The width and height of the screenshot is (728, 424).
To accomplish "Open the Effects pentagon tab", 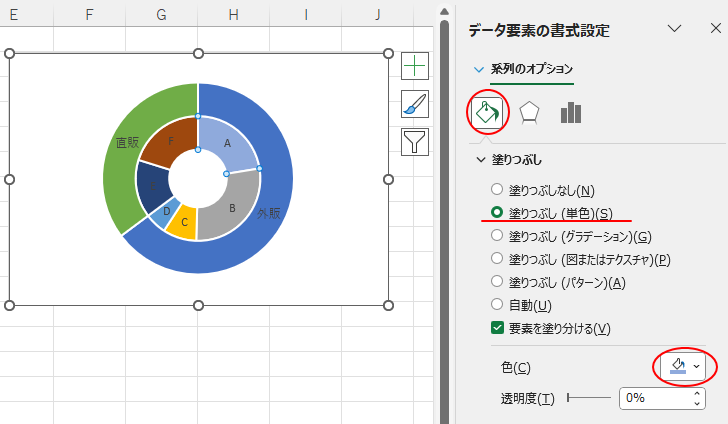I will pyautogui.click(x=529, y=113).
